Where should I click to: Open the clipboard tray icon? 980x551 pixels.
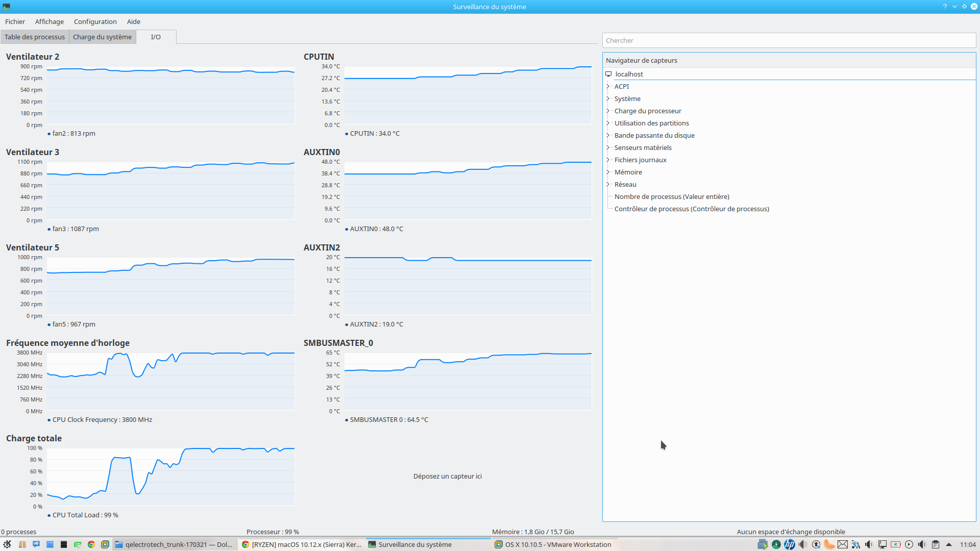pyautogui.click(x=936, y=544)
